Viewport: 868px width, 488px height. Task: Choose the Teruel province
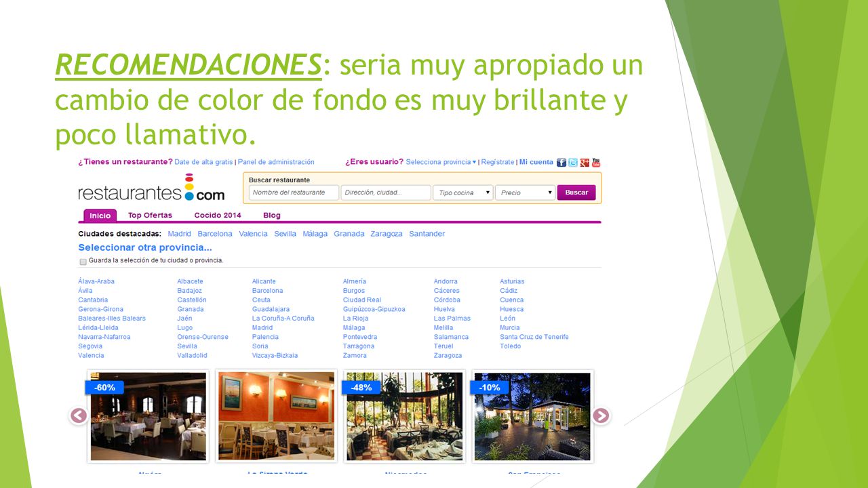(x=443, y=346)
